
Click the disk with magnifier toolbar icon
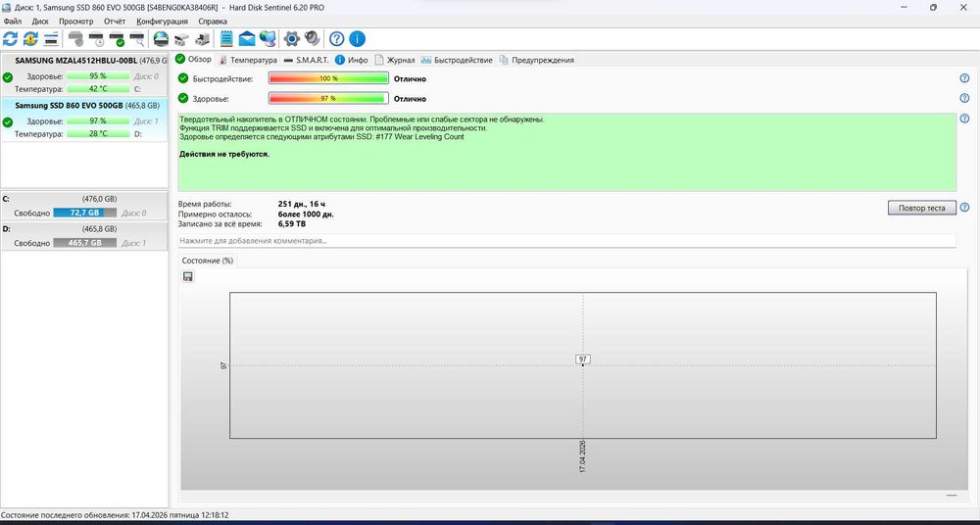tap(137, 39)
